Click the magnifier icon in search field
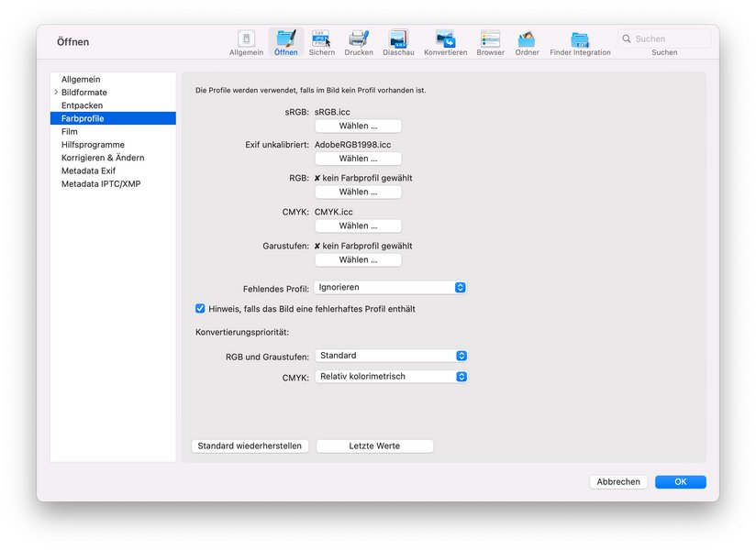This screenshot has height=550, width=756. (627, 38)
